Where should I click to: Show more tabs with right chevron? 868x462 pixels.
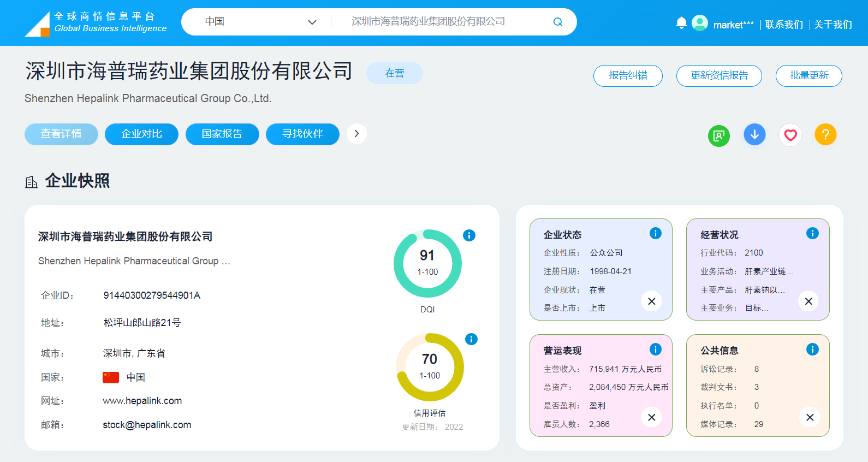pyautogui.click(x=356, y=134)
